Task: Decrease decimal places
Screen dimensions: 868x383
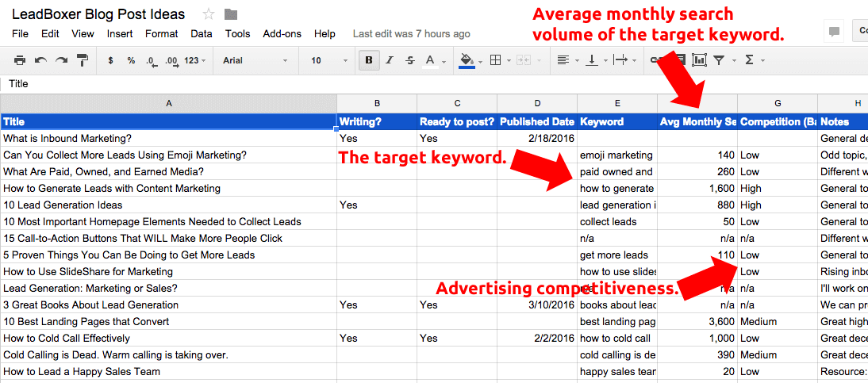Action: 150,61
